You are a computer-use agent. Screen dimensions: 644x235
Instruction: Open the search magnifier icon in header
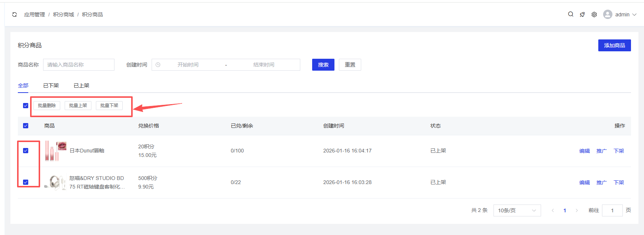point(570,14)
